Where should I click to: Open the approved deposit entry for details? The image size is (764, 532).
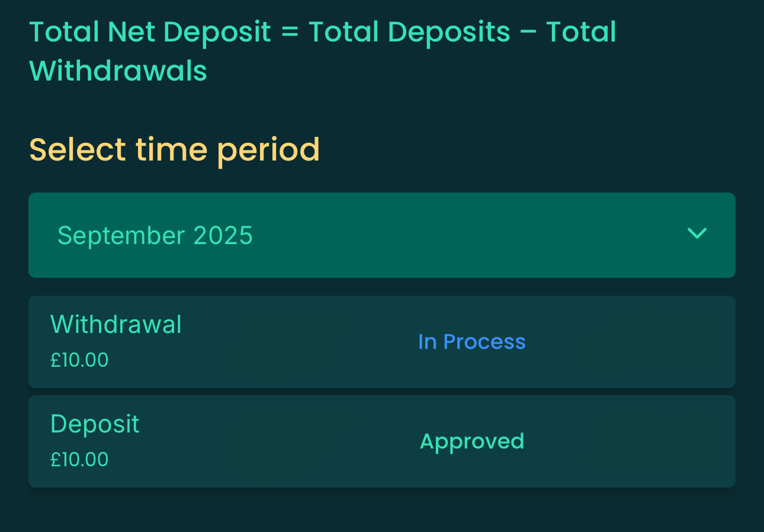pos(381,441)
